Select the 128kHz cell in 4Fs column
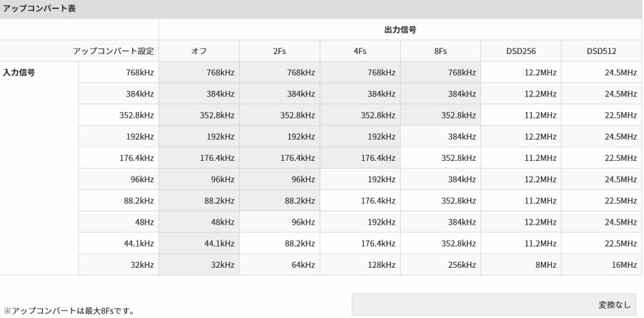 click(x=360, y=264)
